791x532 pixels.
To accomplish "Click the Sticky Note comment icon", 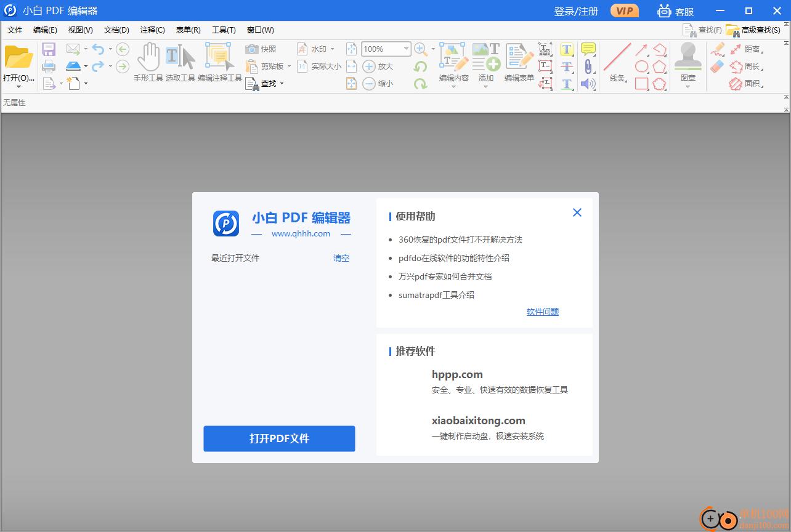I will pos(588,49).
